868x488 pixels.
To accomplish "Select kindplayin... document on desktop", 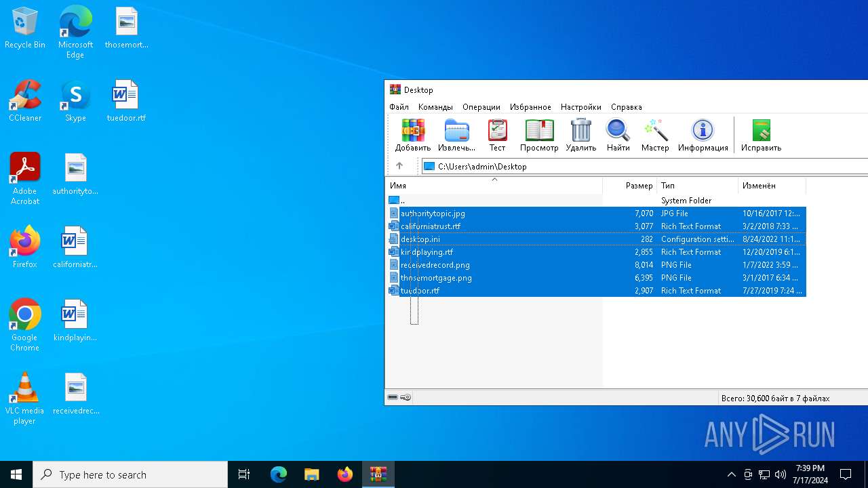I will coord(75,321).
